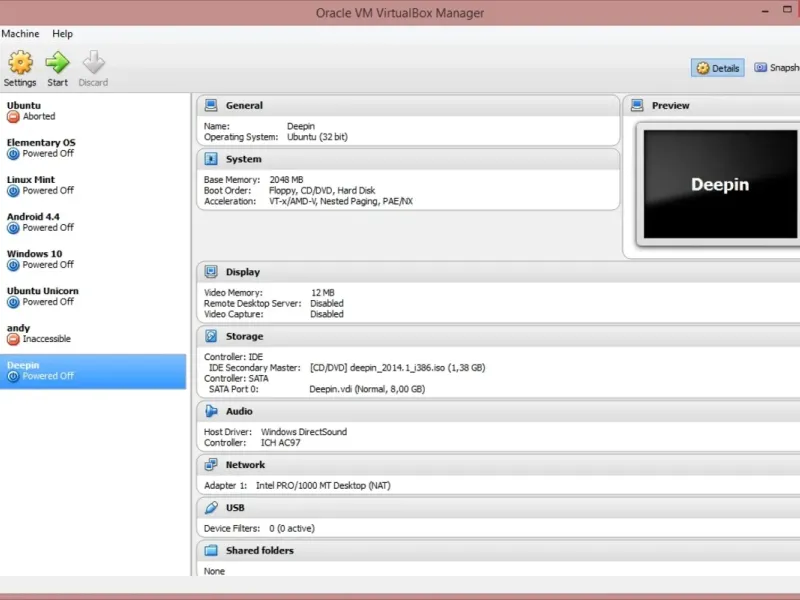Click the Device Filters 0 (0 active) value

(x=292, y=529)
